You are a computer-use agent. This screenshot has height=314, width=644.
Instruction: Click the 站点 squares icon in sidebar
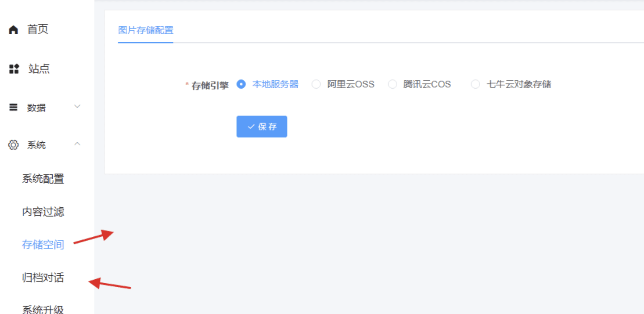(14, 69)
